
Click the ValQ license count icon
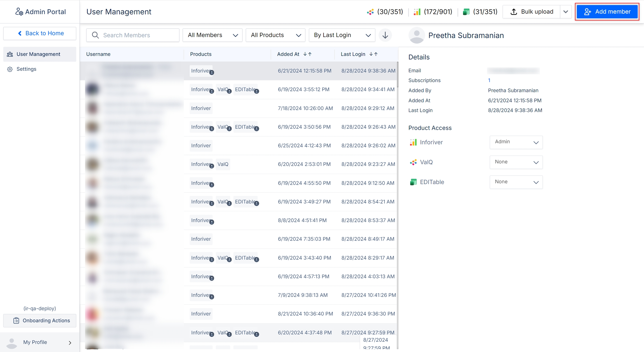pyautogui.click(x=370, y=12)
